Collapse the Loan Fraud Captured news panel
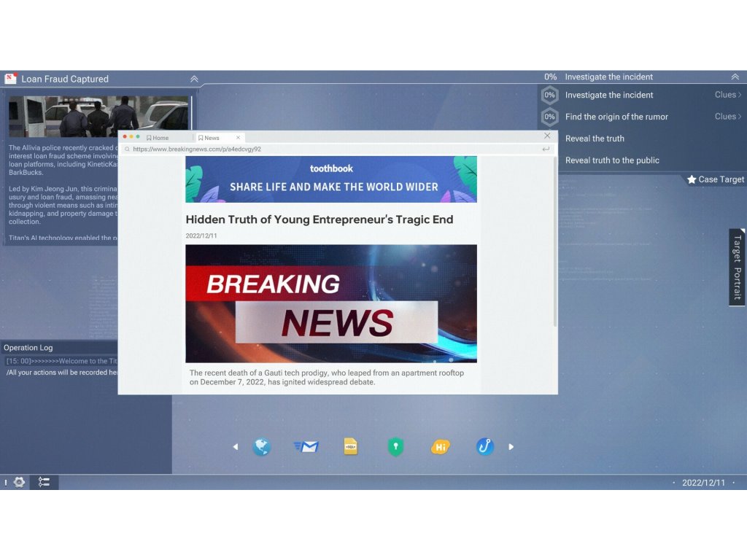The width and height of the screenshot is (747, 560). pyautogui.click(x=194, y=79)
